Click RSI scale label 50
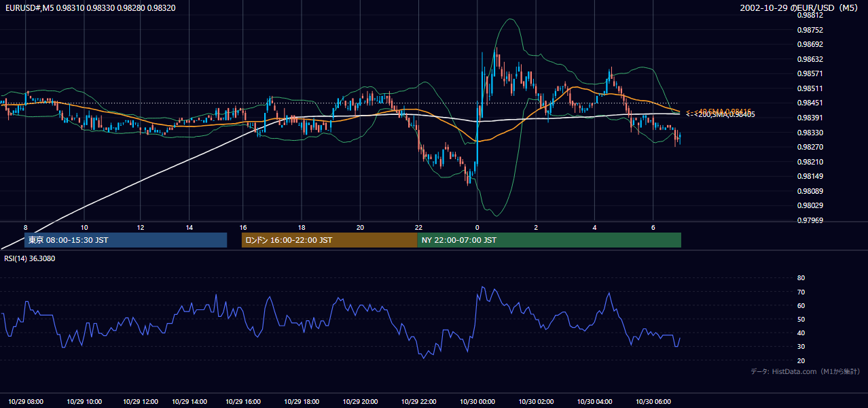Screen dimensions: 868x408 click(x=801, y=319)
